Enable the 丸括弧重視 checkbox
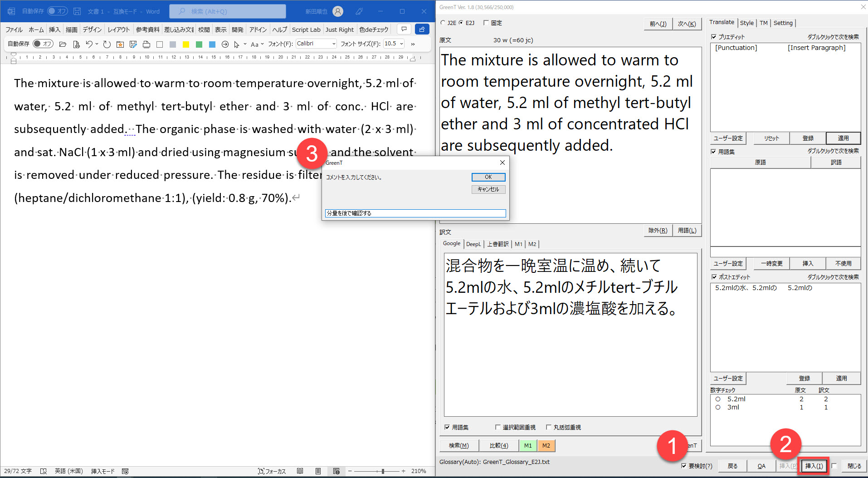The width and height of the screenshot is (868, 478). tap(549, 427)
